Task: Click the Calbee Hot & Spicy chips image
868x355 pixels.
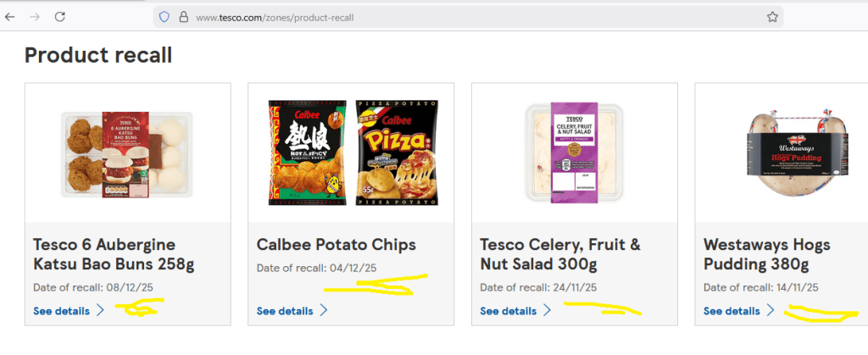Action: (307, 151)
